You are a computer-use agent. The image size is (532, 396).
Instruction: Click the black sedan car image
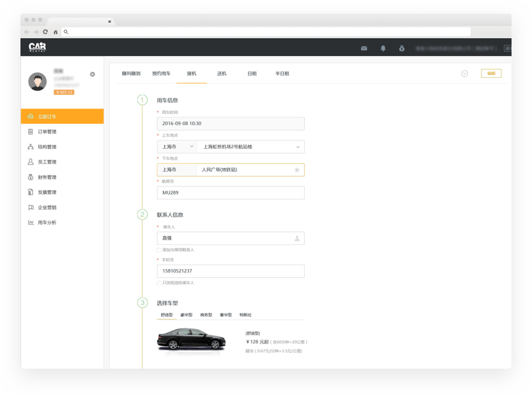pyautogui.click(x=191, y=339)
